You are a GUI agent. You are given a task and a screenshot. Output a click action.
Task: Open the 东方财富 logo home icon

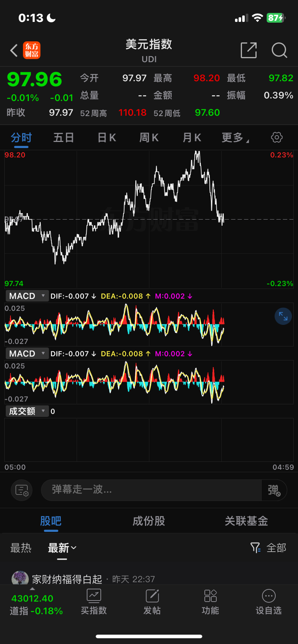pos(32,50)
